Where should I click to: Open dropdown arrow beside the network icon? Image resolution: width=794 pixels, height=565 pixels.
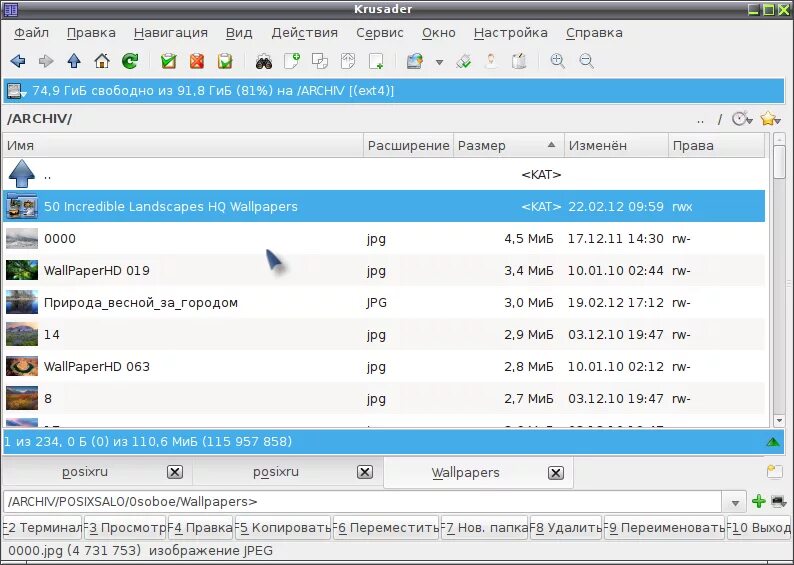pyautogui.click(x=440, y=62)
